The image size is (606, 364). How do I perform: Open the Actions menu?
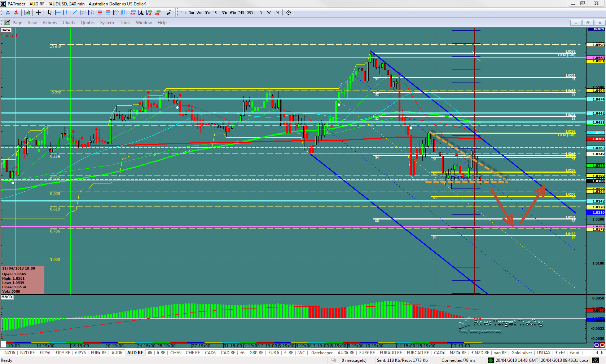click(50, 23)
